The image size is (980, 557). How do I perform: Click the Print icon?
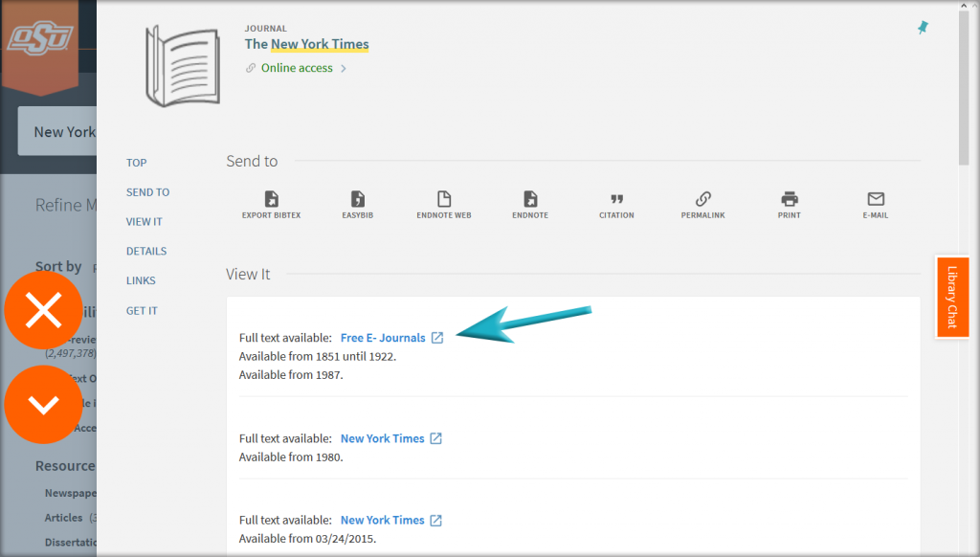coord(789,204)
